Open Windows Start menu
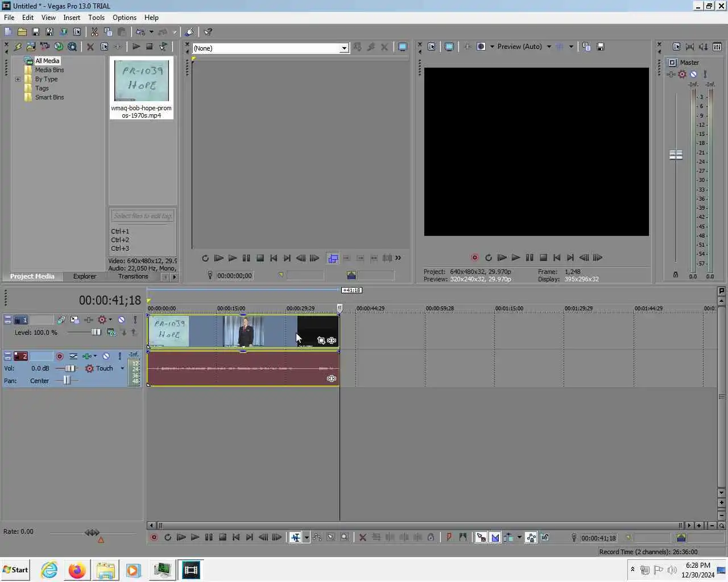The width and height of the screenshot is (728, 582). pyautogui.click(x=15, y=570)
